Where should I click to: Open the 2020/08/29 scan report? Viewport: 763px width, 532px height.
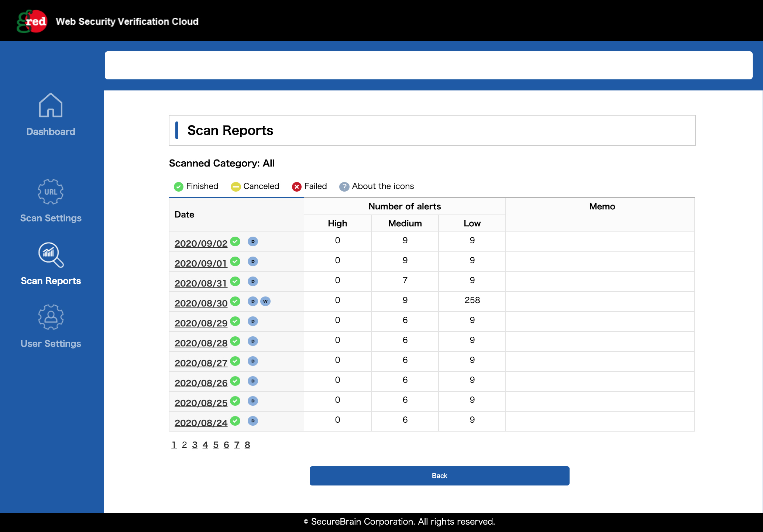coord(201,323)
